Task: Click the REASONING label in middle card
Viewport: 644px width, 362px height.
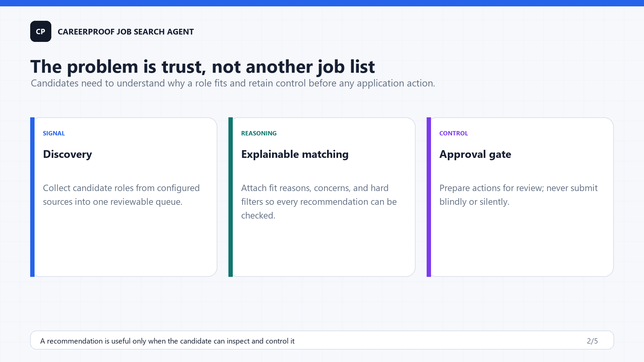Action: tap(259, 133)
